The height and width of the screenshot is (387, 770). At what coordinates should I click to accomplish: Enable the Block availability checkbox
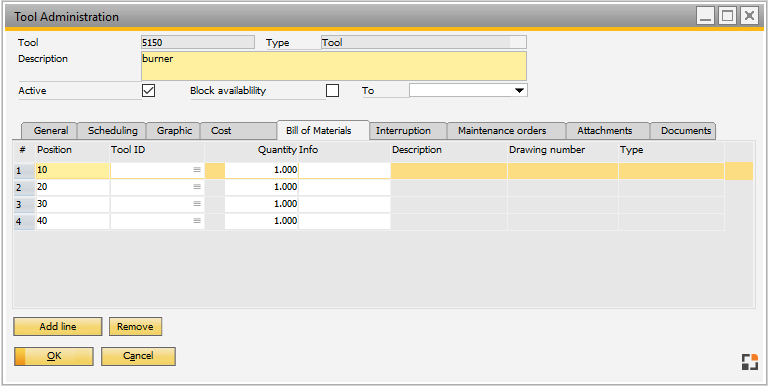[332, 91]
